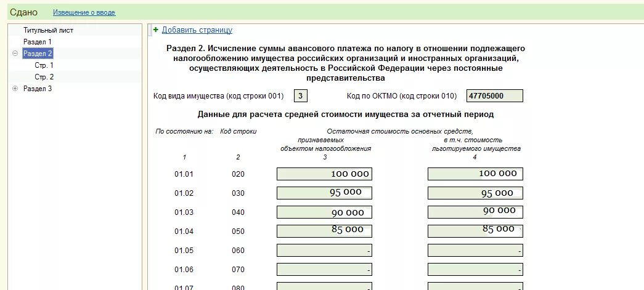644x290 pixels.
Task: Click the date 01.05 label
Action: pyautogui.click(x=184, y=251)
